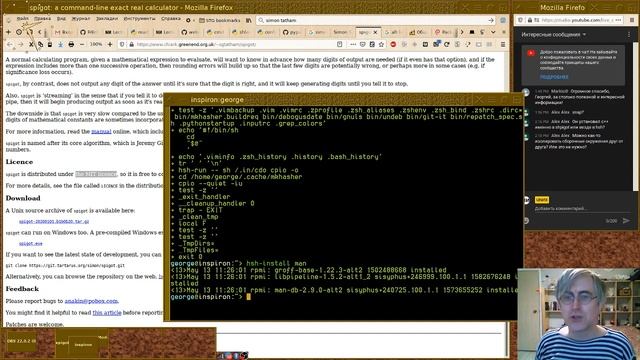Image resolution: width=640 pixels, height=360 pixels.
Task: Click the zoom out minus button
Action: (82, 44)
